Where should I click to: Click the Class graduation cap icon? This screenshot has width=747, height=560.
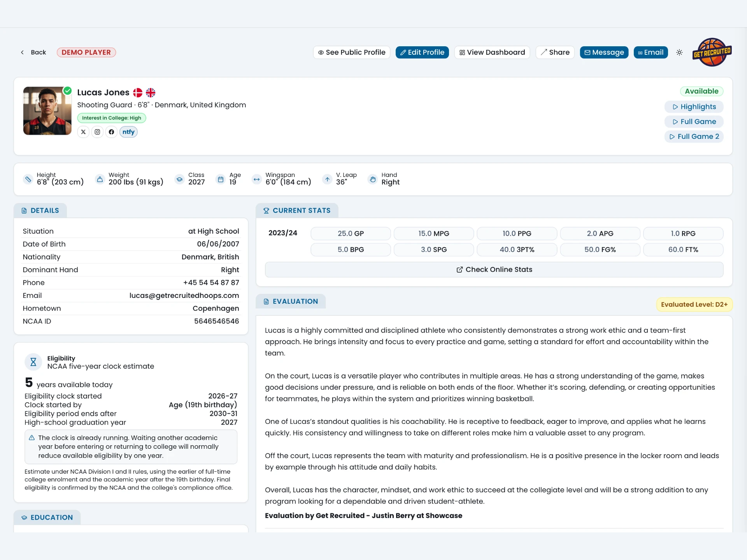pyautogui.click(x=179, y=179)
